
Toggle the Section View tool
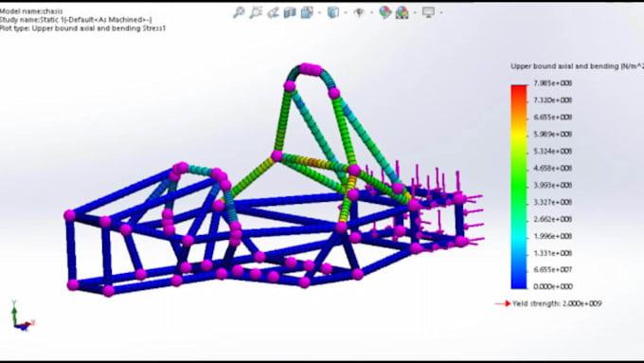[290, 12]
